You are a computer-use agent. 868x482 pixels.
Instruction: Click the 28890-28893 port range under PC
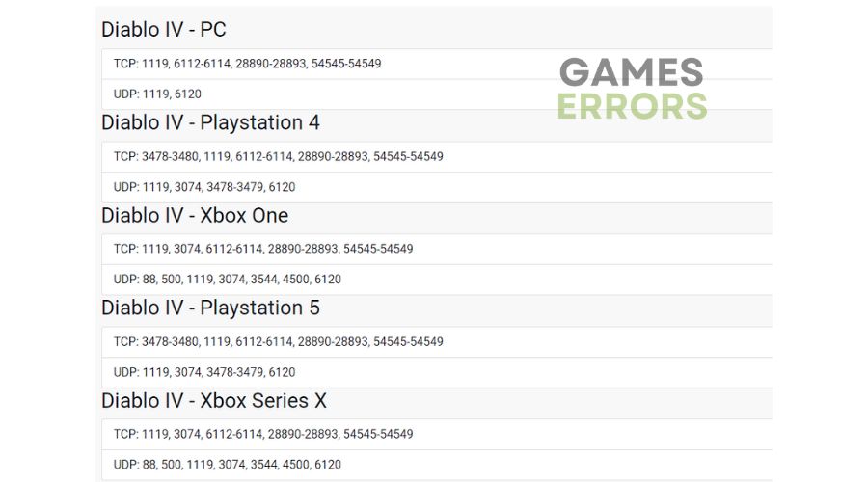tap(271, 64)
